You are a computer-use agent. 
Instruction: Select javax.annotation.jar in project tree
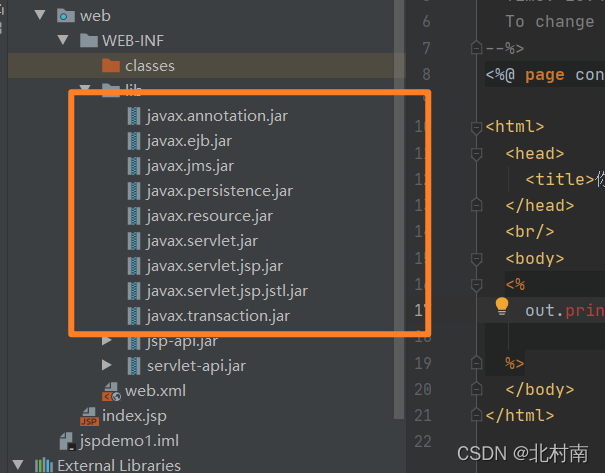pos(217,116)
